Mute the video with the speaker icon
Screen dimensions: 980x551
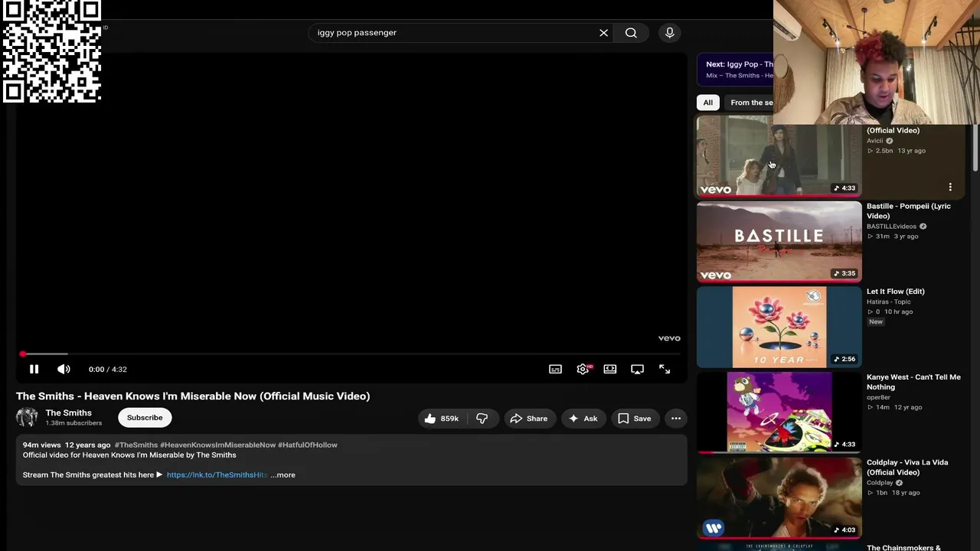click(64, 369)
